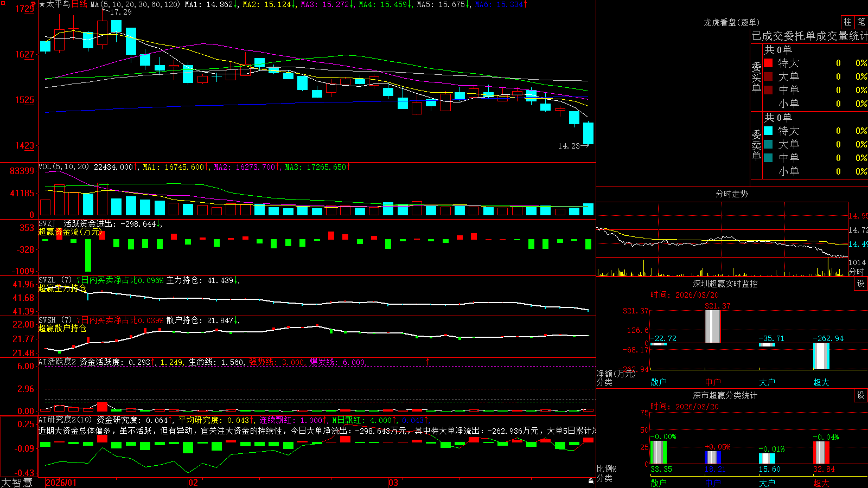Click the 中户 bar in 深圳超赢实时监控
This screenshot has height=488, width=868.
point(713,326)
